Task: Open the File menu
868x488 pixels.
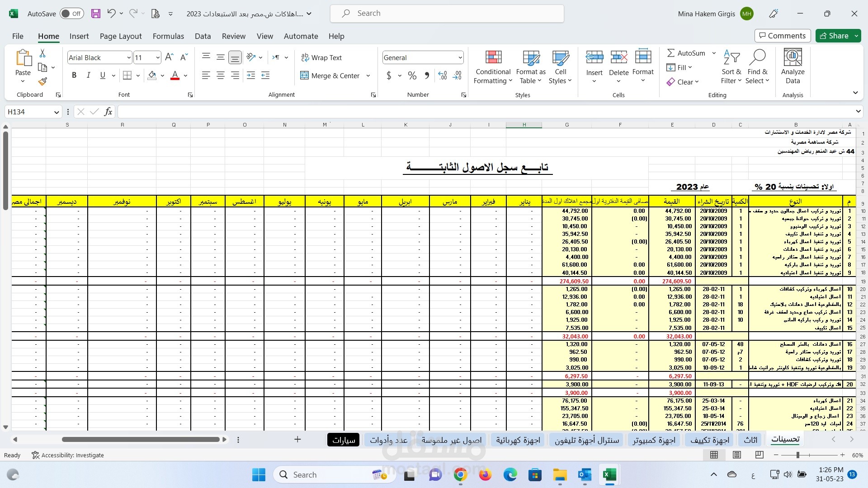Action: click(18, 36)
